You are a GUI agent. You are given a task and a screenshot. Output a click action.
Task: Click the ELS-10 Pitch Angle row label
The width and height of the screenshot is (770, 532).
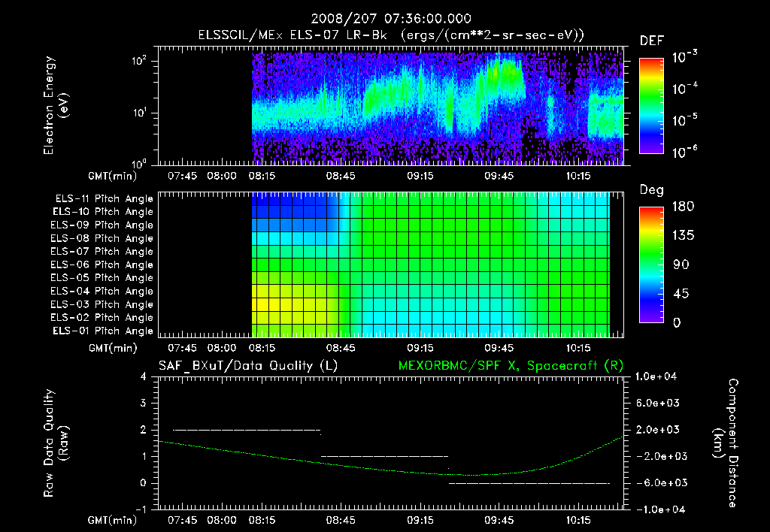(103, 212)
